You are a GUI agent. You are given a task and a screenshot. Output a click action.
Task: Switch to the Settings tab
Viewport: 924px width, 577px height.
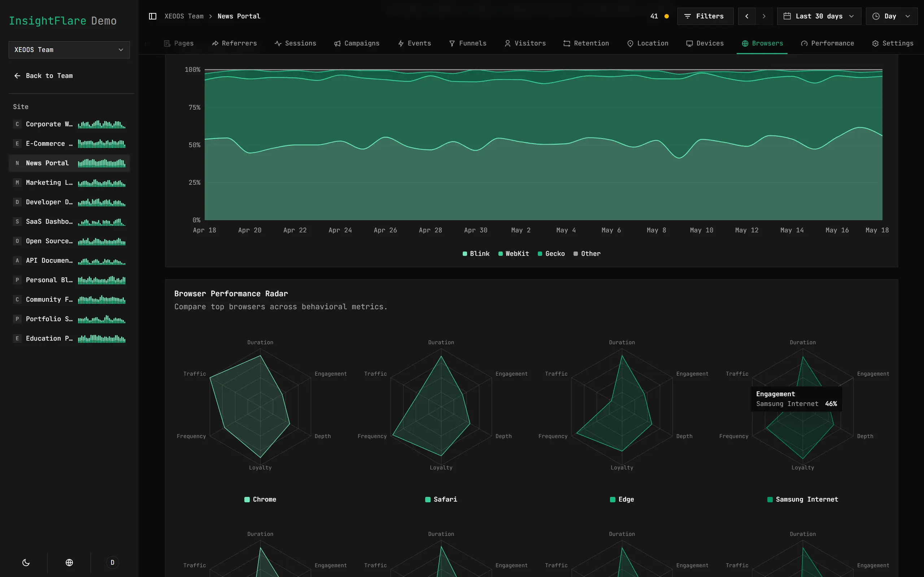[893, 44]
